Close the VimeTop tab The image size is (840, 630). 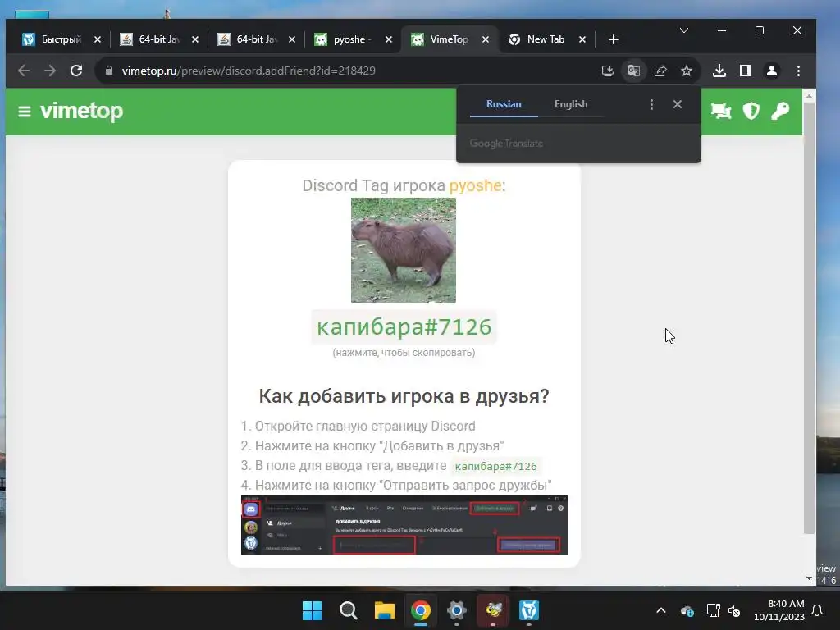tap(486, 39)
